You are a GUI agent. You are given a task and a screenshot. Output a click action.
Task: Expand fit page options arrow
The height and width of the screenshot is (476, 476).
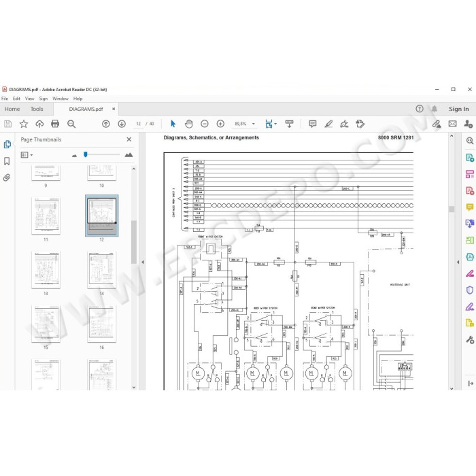275,124
